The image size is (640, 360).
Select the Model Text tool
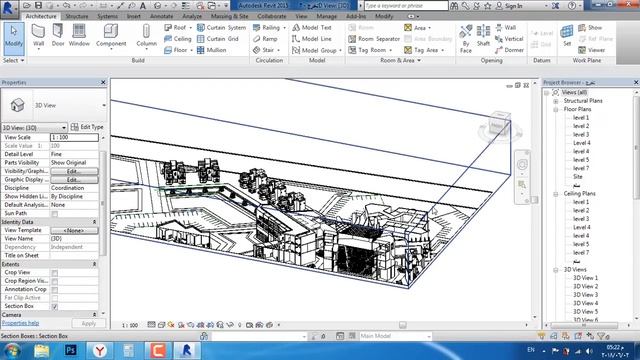[311, 27]
